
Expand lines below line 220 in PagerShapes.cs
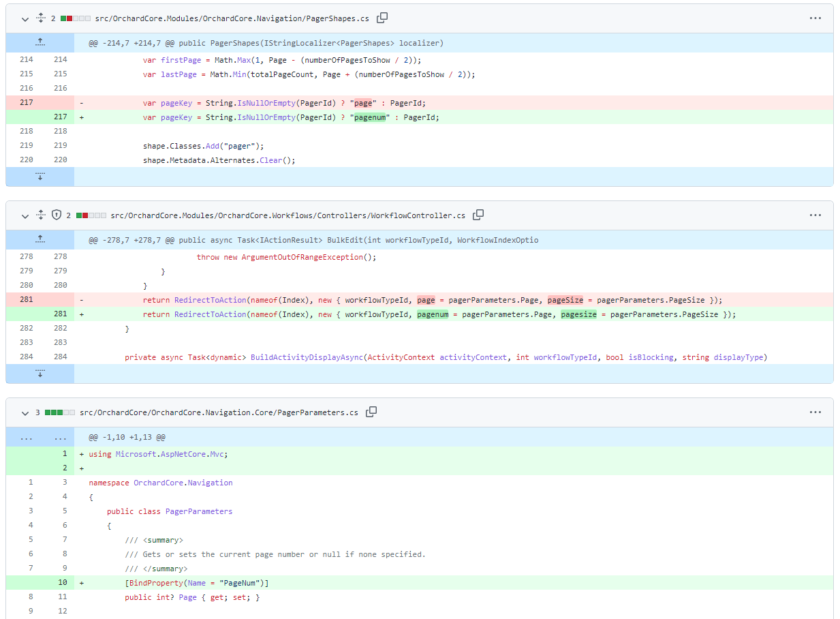(x=40, y=177)
